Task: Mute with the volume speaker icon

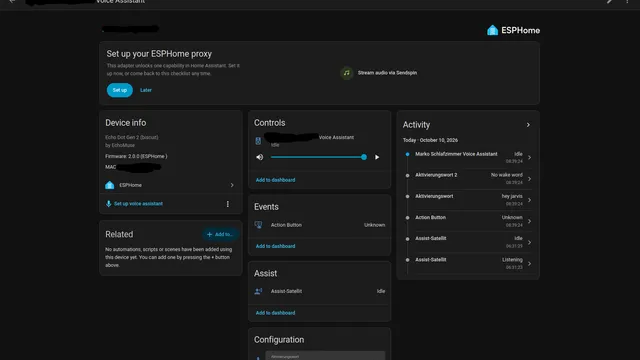Action: pos(260,157)
